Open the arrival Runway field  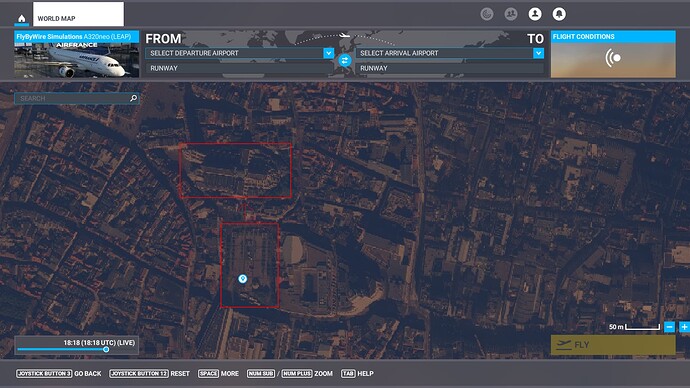pos(450,68)
